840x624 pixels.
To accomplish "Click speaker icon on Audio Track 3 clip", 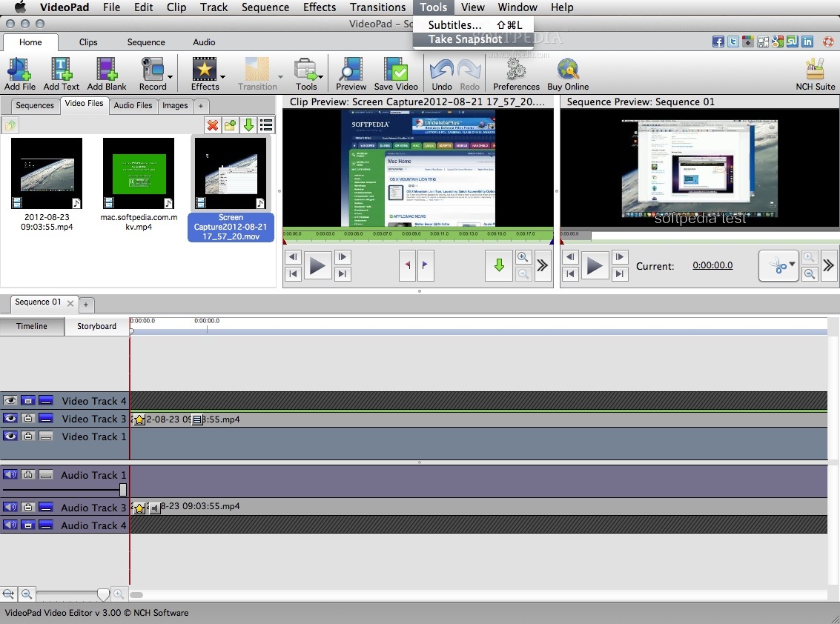I will click(154, 508).
